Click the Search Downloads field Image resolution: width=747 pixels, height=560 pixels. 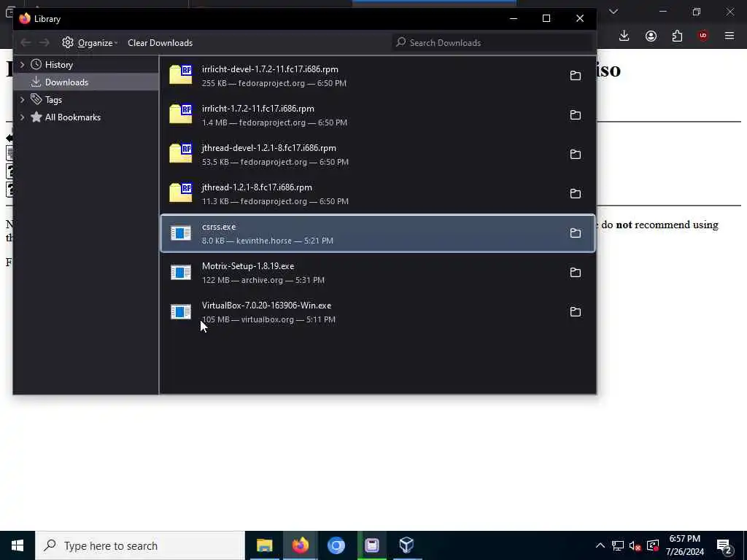493,43
